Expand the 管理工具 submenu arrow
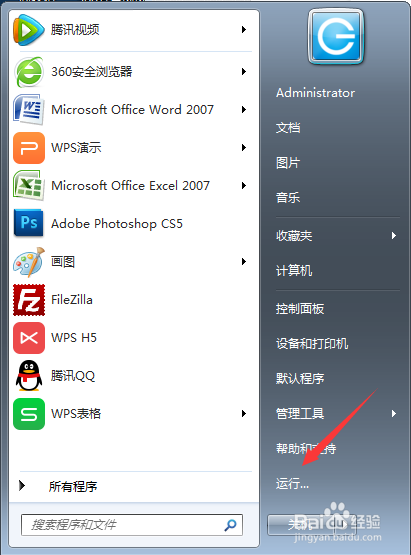Viewport: 411px width, 555px height. pyautogui.click(x=394, y=413)
